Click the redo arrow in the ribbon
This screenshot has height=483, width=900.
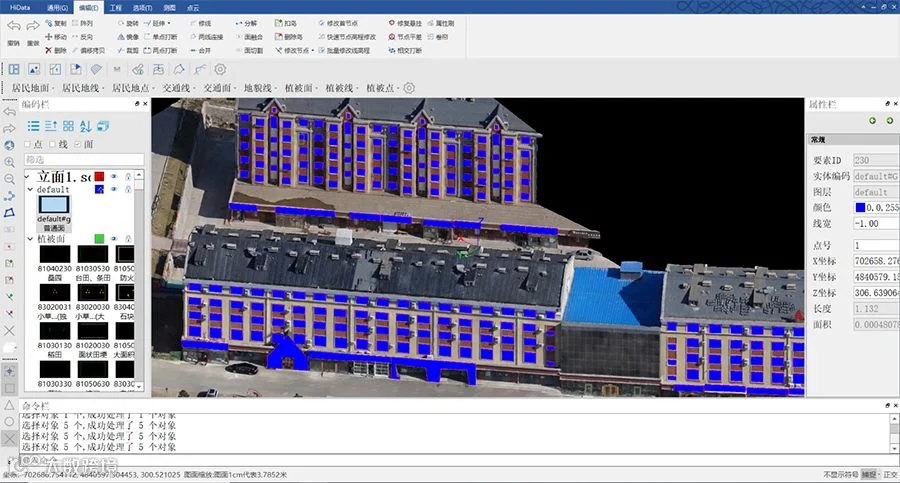pyautogui.click(x=33, y=26)
